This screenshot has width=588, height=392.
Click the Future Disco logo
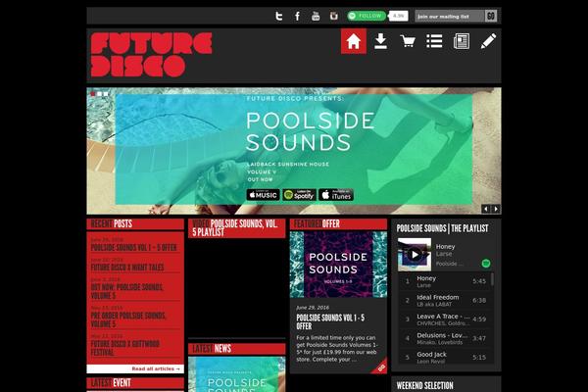(151, 55)
